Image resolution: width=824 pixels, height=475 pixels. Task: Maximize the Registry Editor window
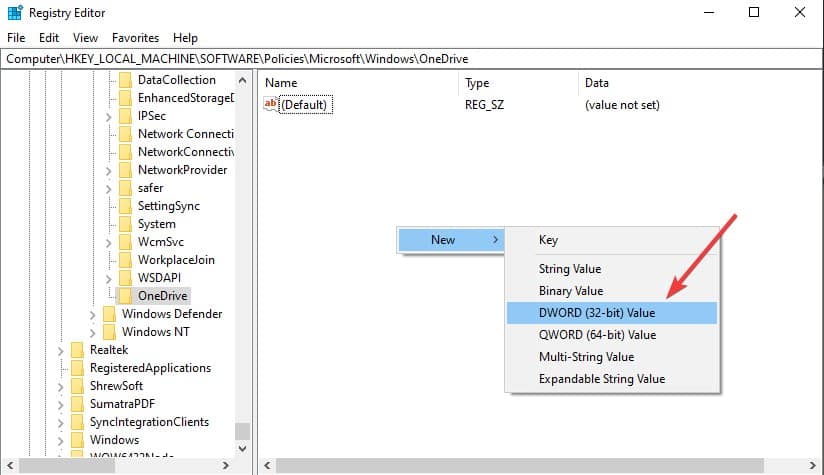(x=754, y=12)
